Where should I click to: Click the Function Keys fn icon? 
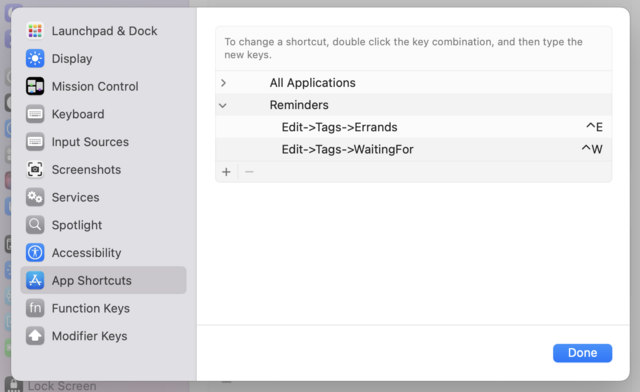35,308
